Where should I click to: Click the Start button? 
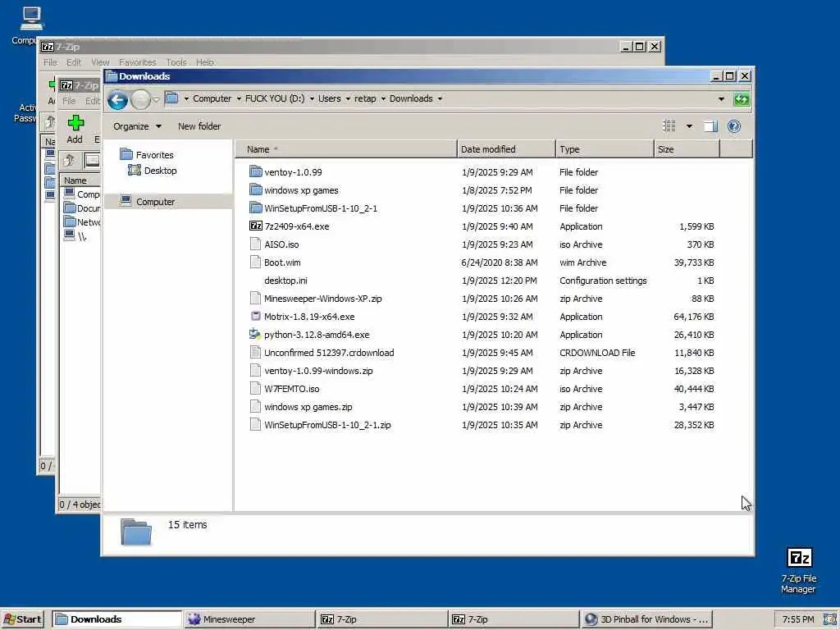tap(22, 619)
